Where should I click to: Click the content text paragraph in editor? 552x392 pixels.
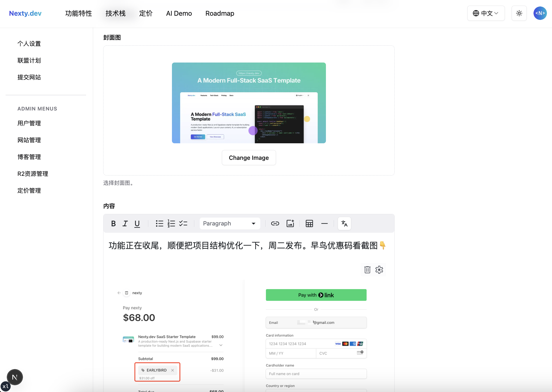point(247,246)
